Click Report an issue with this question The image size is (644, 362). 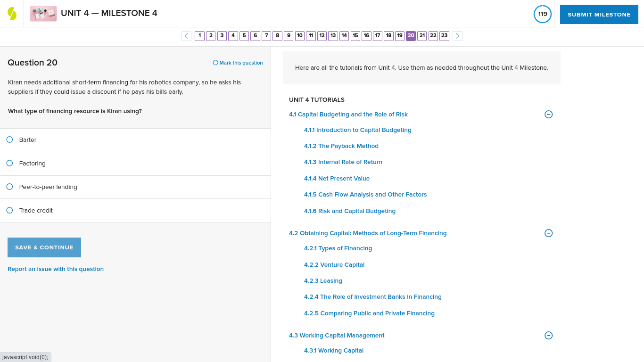point(55,269)
